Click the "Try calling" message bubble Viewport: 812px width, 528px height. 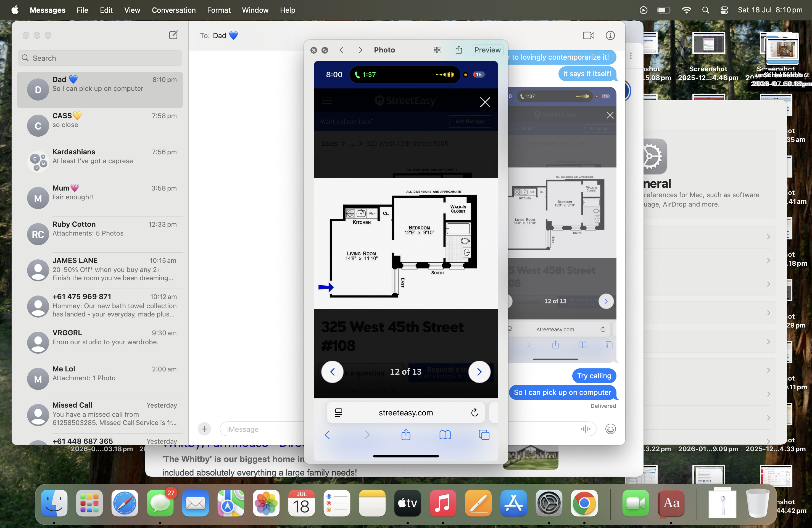coord(594,376)
